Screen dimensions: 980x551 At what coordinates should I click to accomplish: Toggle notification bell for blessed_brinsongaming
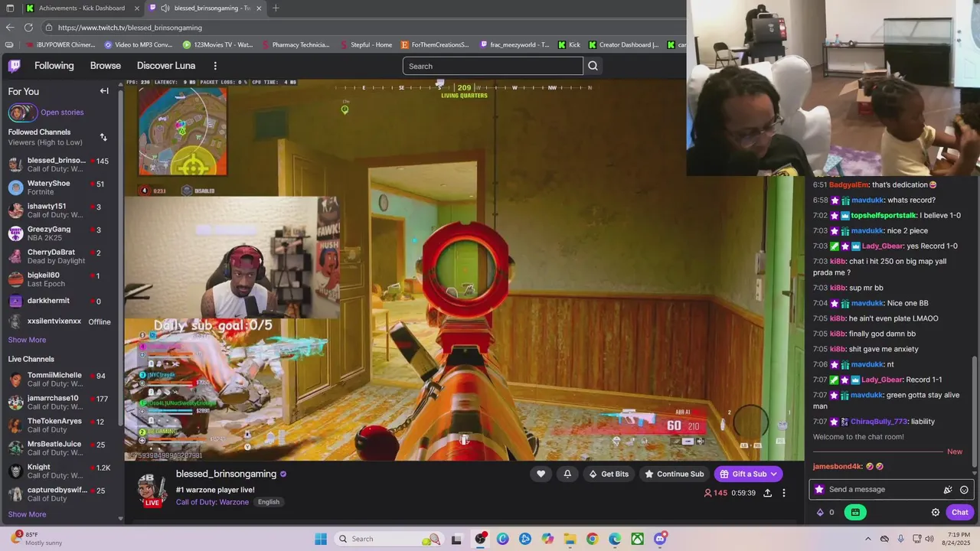click(x=567, y=474)
